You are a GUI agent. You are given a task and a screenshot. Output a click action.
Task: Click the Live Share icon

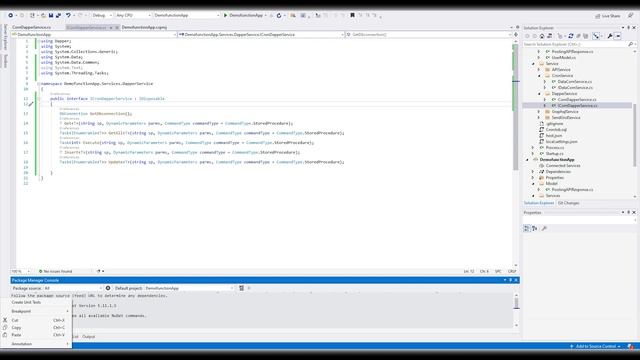click(x=598, y=16)
